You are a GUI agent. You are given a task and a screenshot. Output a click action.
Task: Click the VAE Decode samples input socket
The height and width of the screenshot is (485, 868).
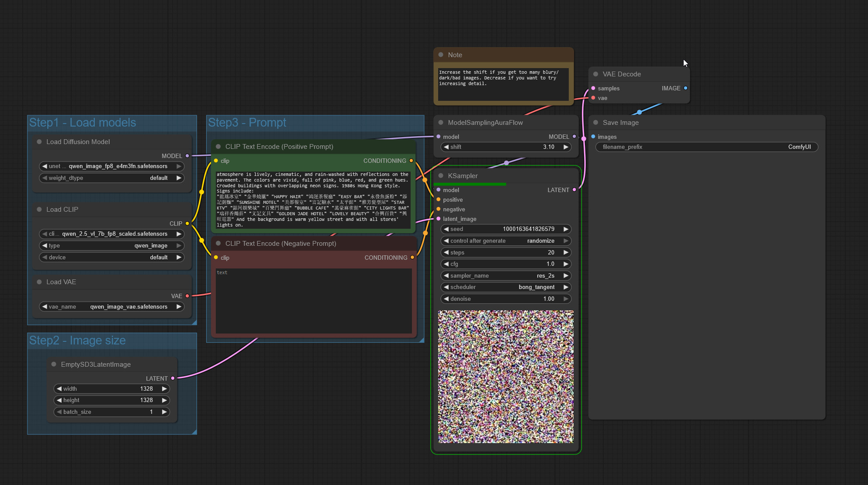click(593, 88)
